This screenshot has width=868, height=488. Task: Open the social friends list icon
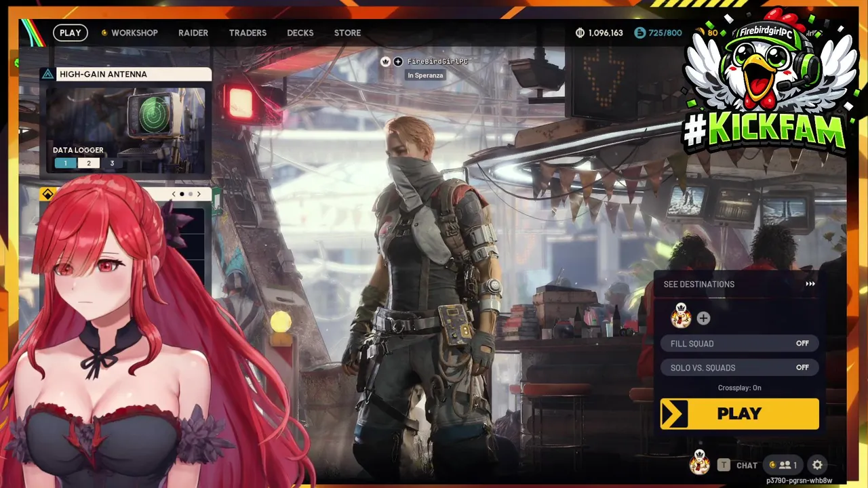click(x=783, y=465)
